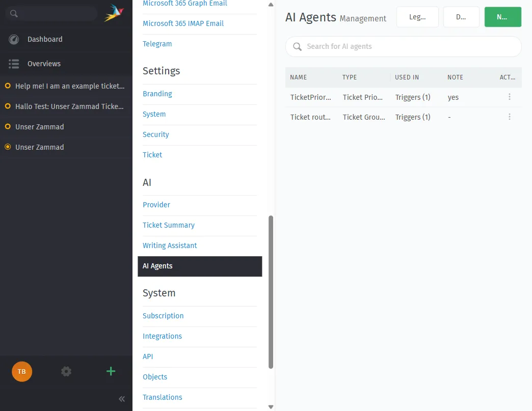Open Overviews from the sidebar
Image resolution: width=532 pixels, height=411 pixels.
(44, 64)
